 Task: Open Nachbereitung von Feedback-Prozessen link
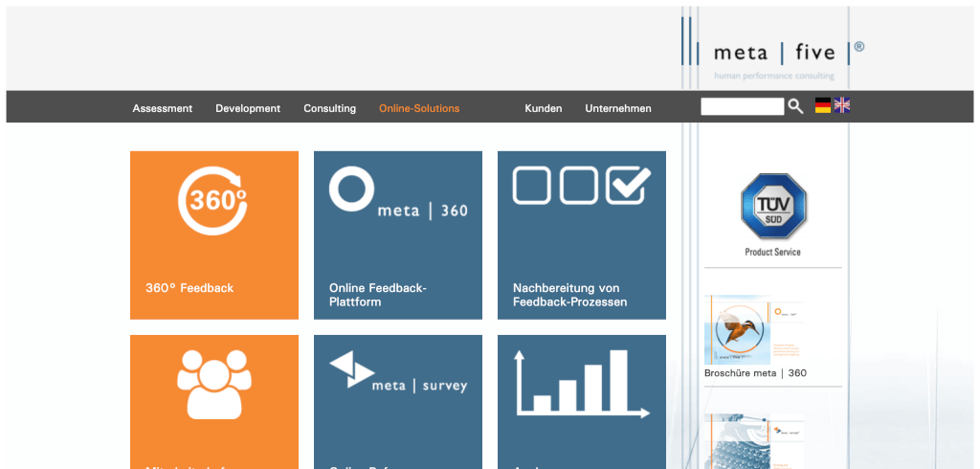click(570, 295)
